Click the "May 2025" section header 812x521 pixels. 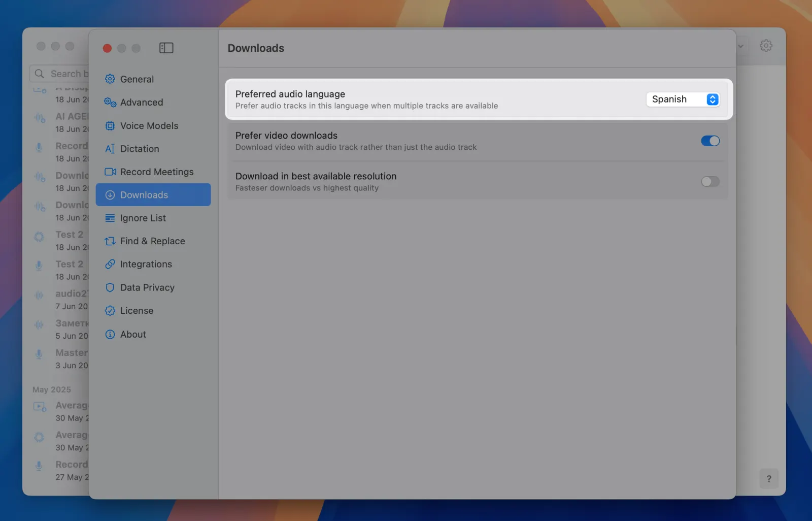coord(52,389)
